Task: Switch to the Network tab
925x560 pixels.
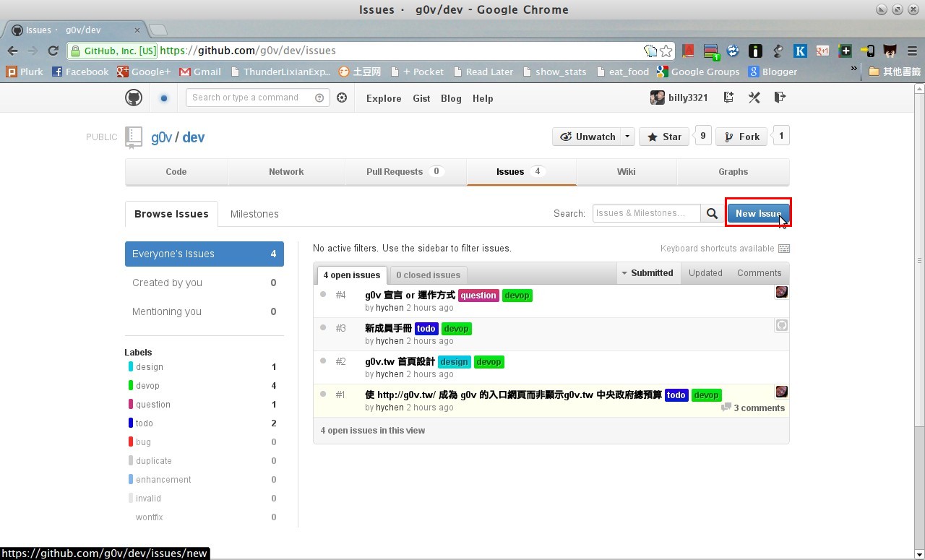Action: coord(286,172)
